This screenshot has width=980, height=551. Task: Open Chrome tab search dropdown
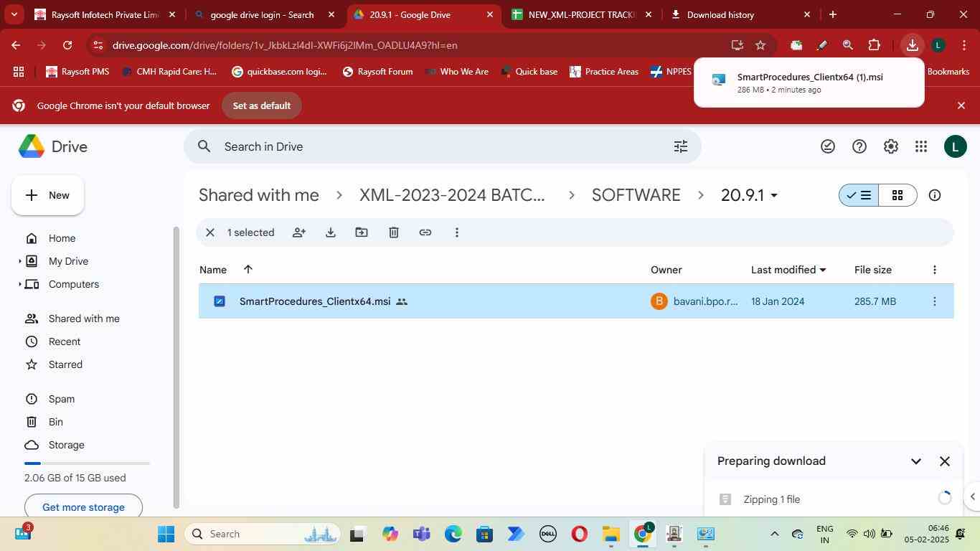click(14, 14)
